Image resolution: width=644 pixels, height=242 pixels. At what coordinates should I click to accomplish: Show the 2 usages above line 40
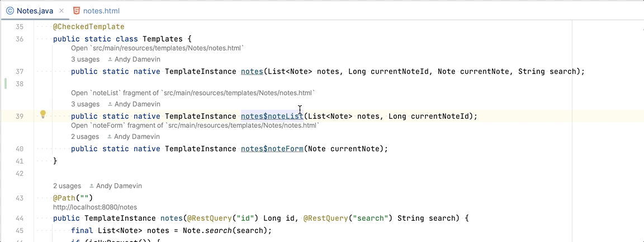point(85,137)
